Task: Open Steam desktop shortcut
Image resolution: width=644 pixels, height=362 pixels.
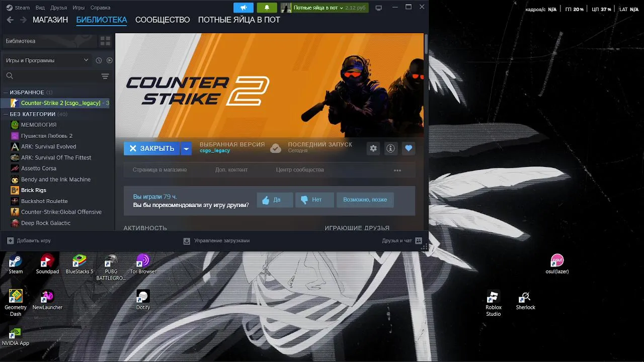Action: tap(16, 264)
